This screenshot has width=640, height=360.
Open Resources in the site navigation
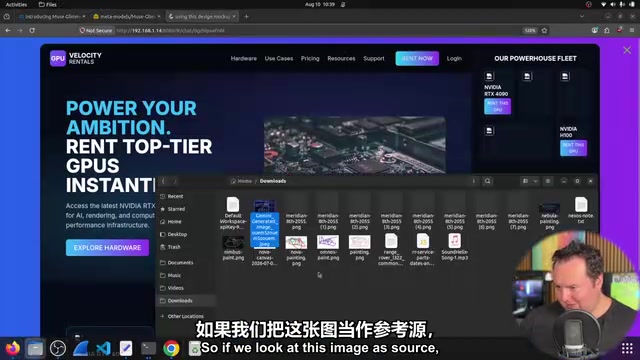[x=341, y=58]
